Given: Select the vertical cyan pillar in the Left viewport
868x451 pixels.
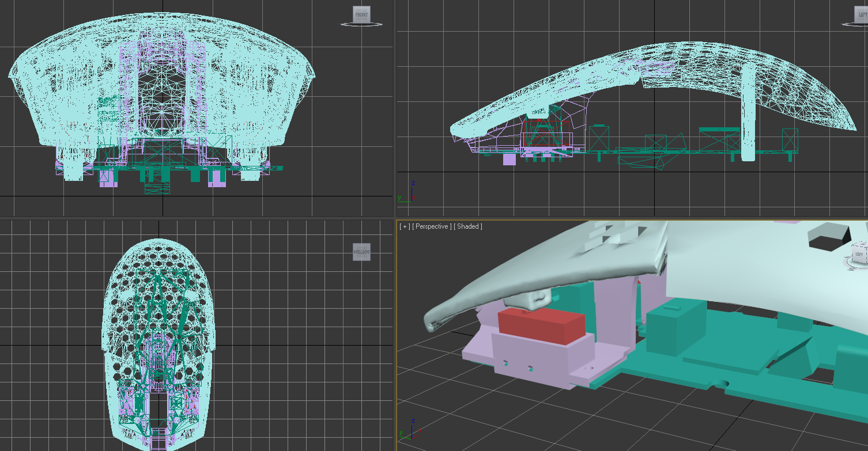Looking at the screenshot, I should click(748, 109).
